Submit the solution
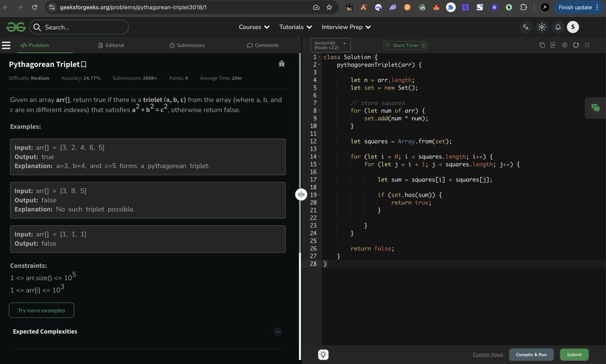Viewport: 606px width, 364px height. [x=574, y=354]
